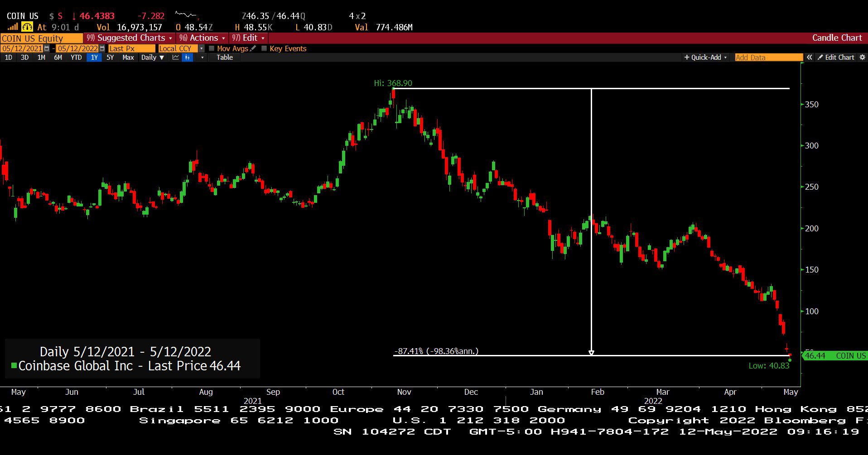
Task: Open the Suggested Charts dropdown
Action: click(x=129, y=38)
